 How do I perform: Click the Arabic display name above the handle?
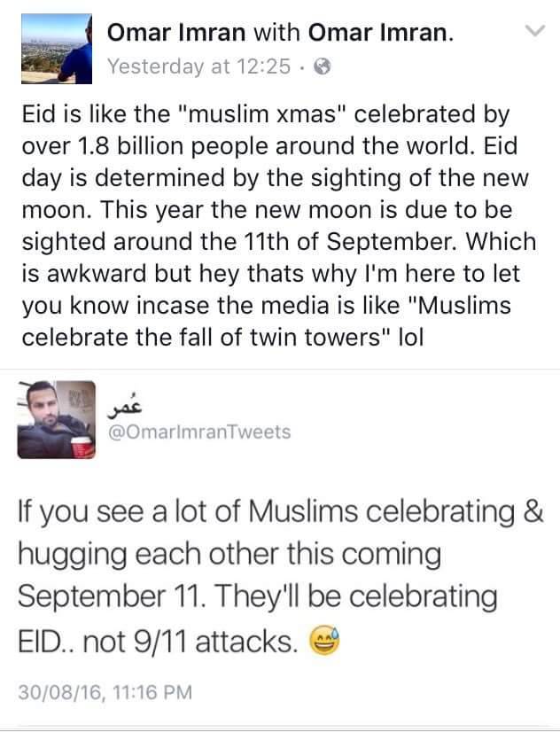point(126,406)
